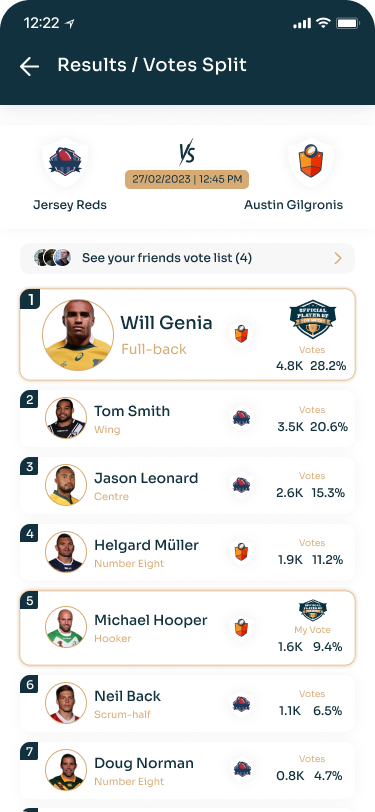Open Helgard Müller's result row
Viewport: 375px width, 812px height.
[x=188, y=552]
